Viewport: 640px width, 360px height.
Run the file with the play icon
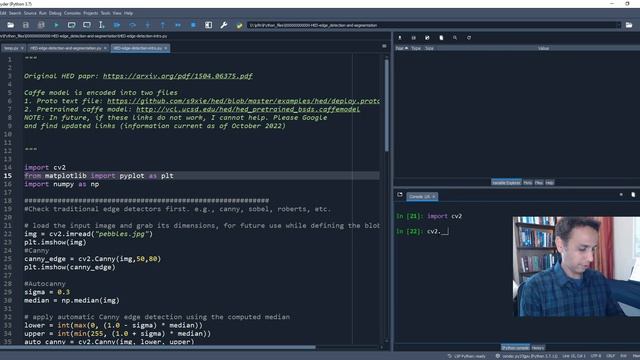pos(56,25)
